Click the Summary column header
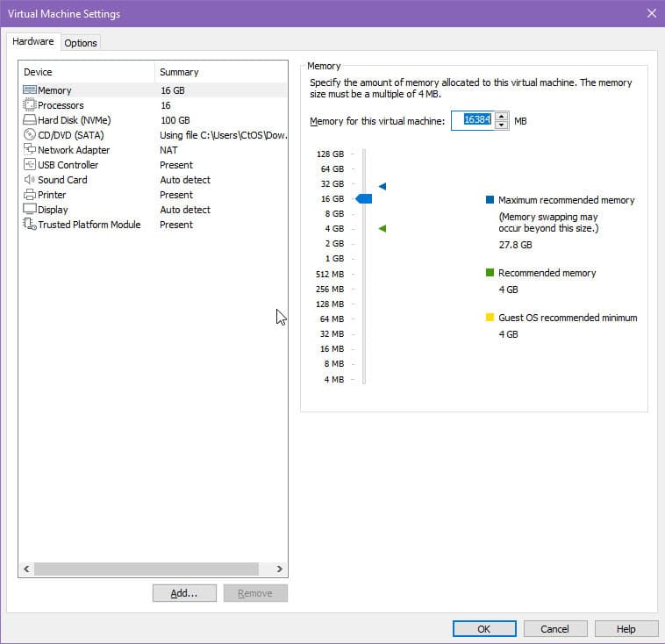665x644 pixels. point(220,72)
